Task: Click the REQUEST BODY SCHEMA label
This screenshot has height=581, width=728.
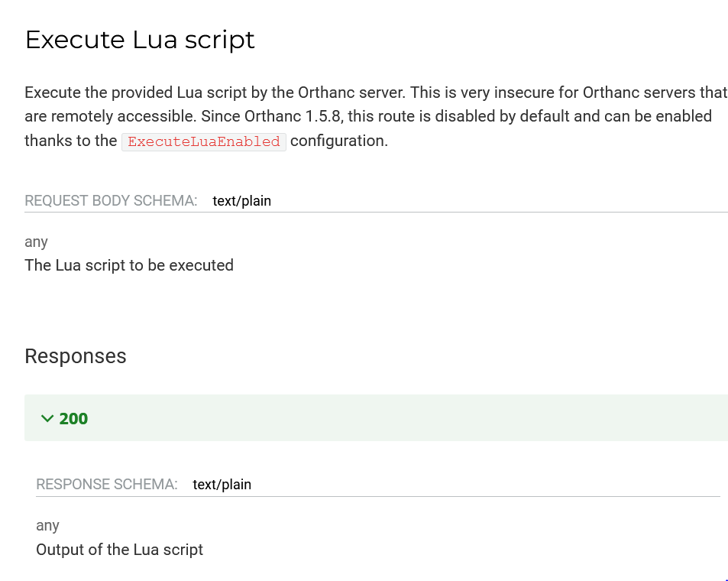Action: tap(111, 201)
